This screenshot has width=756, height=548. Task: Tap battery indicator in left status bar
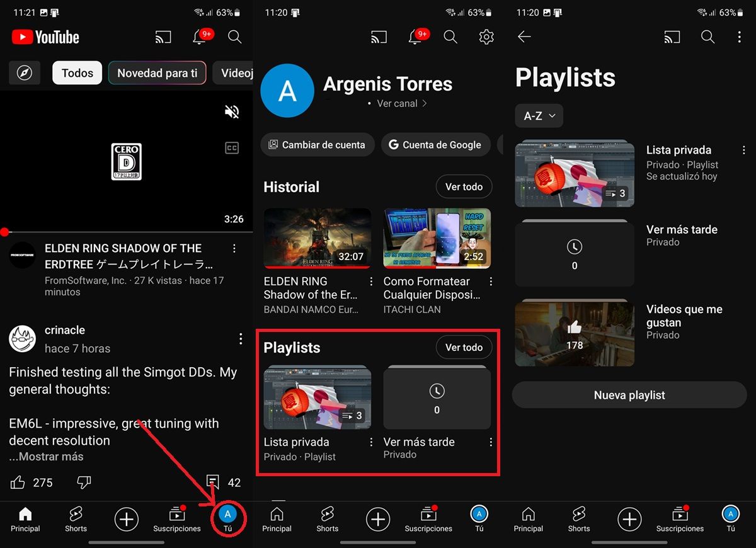pos(236,13)
